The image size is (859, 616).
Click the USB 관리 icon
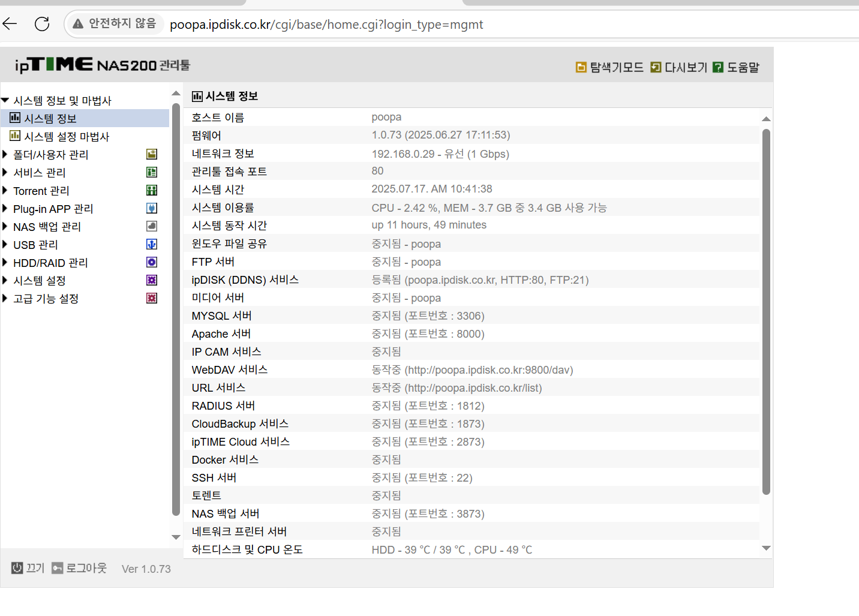(x=152, y=245)
